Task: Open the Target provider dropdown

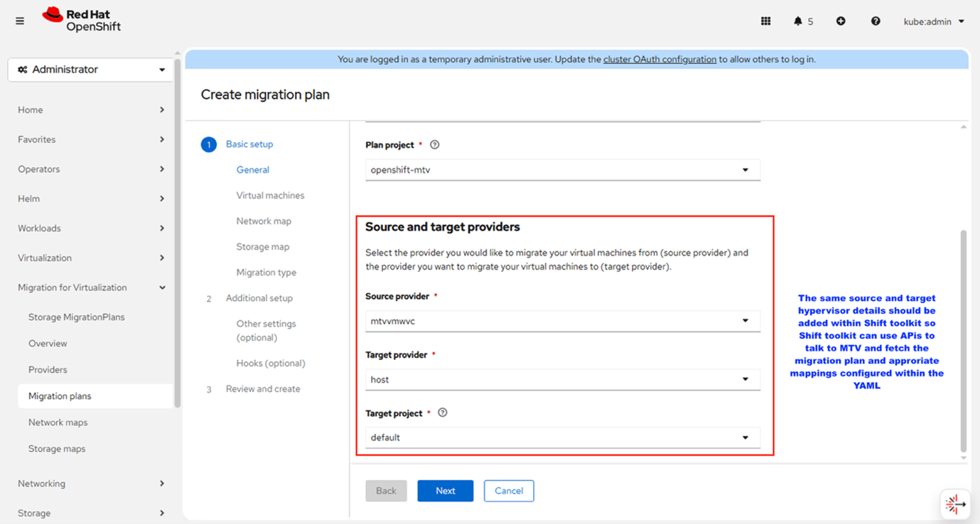Action: point(562,380)
